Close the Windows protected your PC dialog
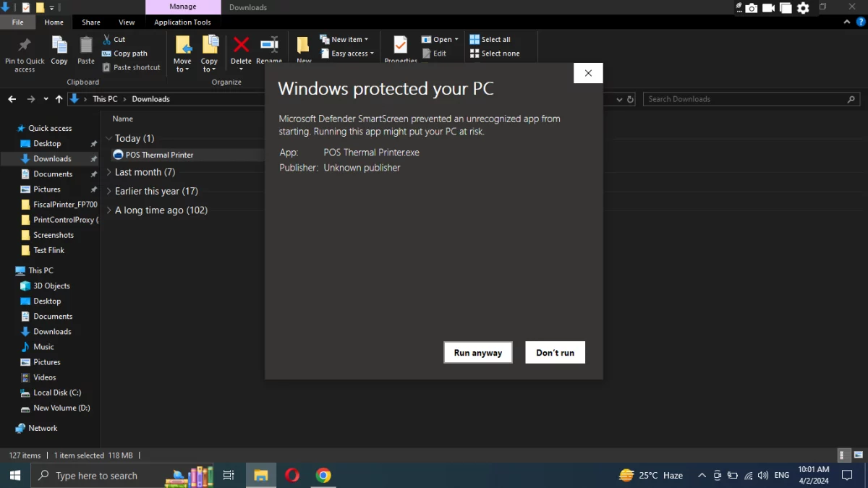 588,73
